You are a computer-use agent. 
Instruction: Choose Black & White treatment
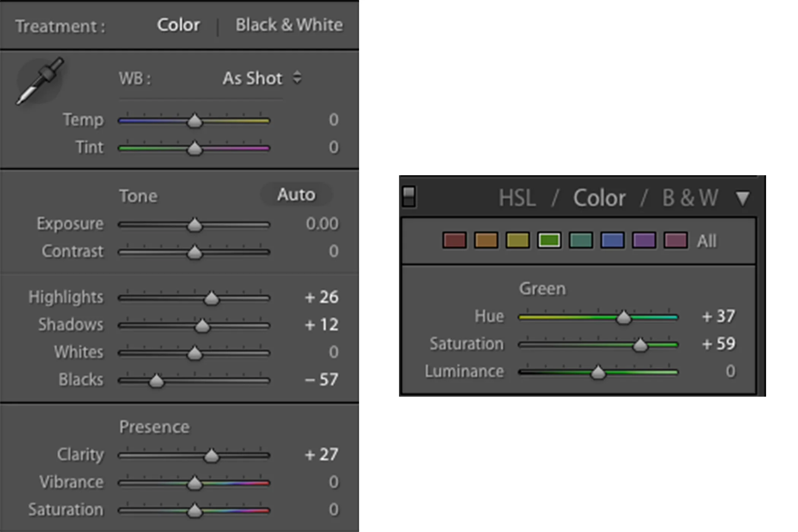(289, 25)
